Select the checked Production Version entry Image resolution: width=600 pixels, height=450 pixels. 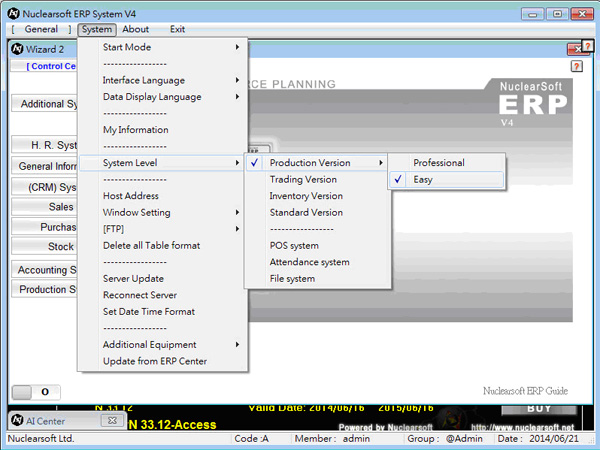pyautogui.click(x=316, y=163)
